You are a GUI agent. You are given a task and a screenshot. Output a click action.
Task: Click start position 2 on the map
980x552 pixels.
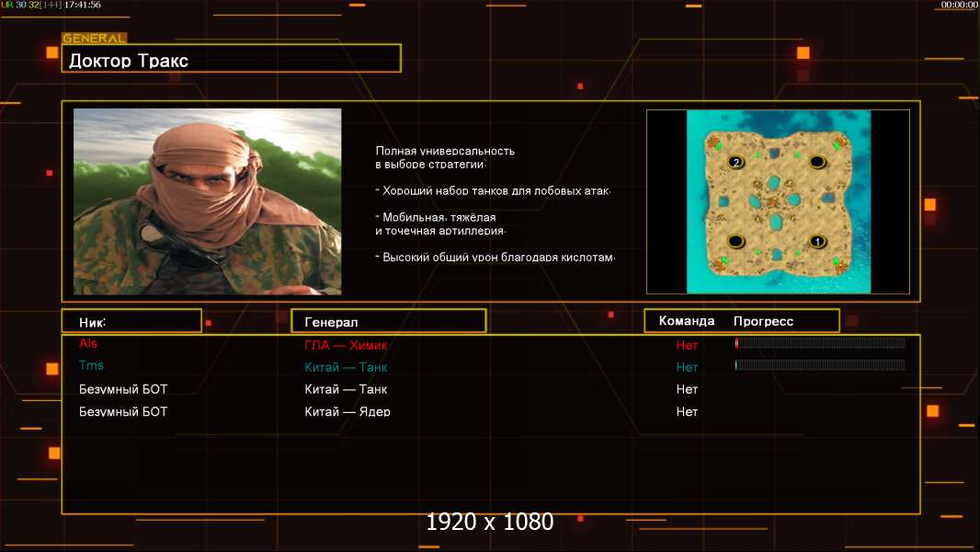pyautogui.click(x=736, y=163)
